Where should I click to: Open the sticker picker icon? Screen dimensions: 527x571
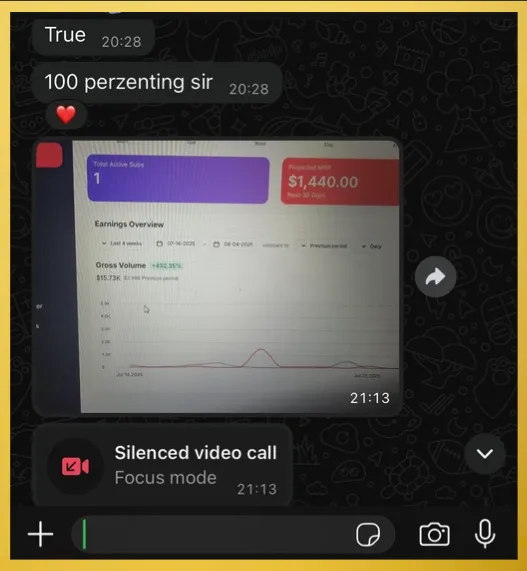368,534
